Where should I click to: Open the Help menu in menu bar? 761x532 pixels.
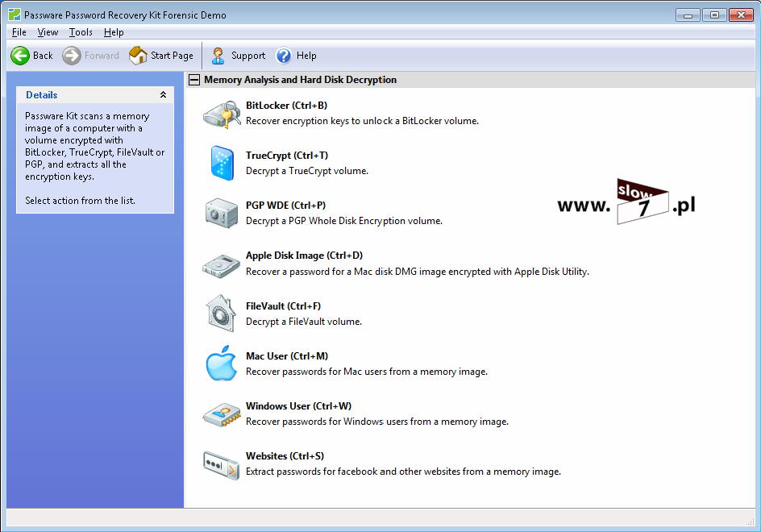[x=114, y=32]
